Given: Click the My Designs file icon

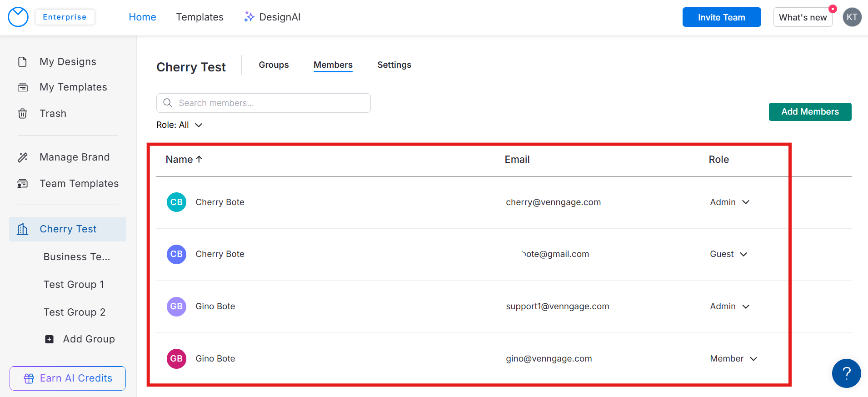Looking at the screenshot, I should [22, 61].
